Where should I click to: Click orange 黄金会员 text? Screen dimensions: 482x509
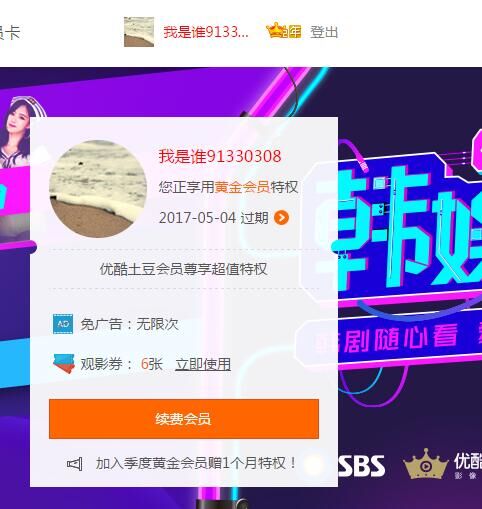[242, 187]
